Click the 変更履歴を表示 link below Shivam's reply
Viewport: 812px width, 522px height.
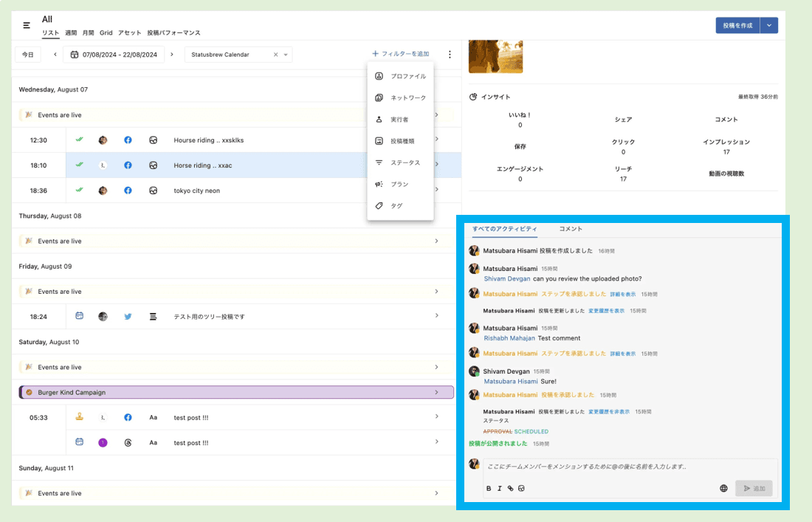pyautogui.click(x=608, y=411)
